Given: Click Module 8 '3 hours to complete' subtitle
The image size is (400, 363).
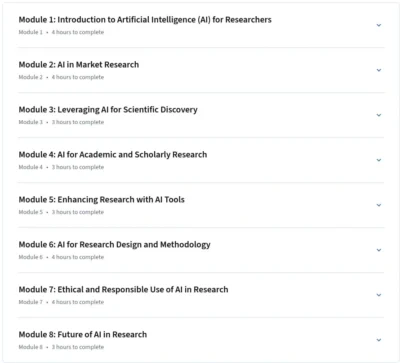Looking at the screenshot, I should point(78,347).
